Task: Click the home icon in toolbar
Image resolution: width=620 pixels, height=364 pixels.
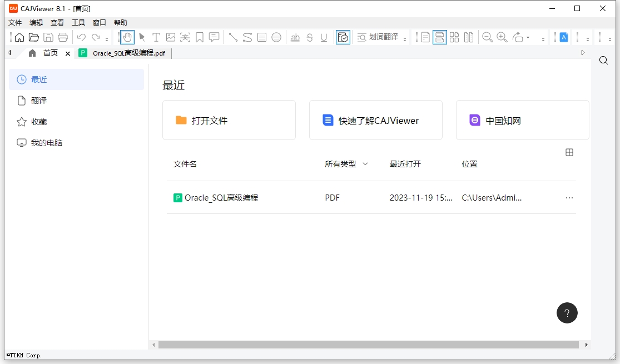Action: pos(19,37)
